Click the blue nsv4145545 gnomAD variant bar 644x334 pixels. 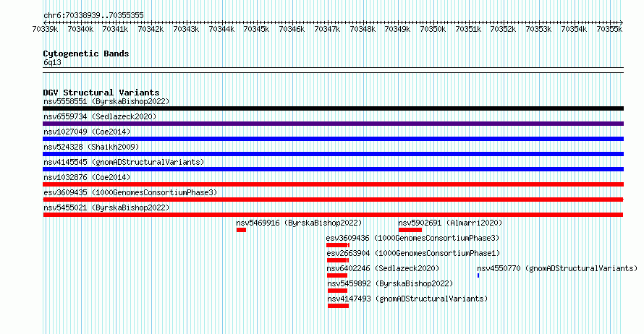(333, 169)
